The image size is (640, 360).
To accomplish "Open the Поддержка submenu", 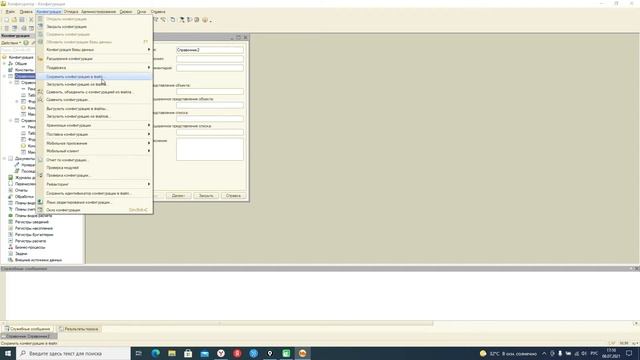I will (95, 67).
